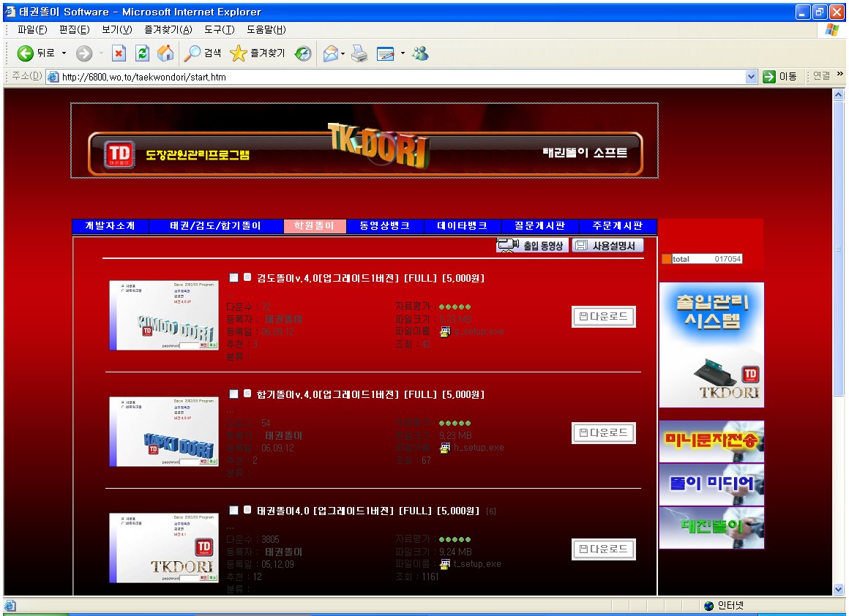This screenshot has height=616, width=849.
Task: Go to Home page icon
Action: pyautogui.click(x=166, y=53)
